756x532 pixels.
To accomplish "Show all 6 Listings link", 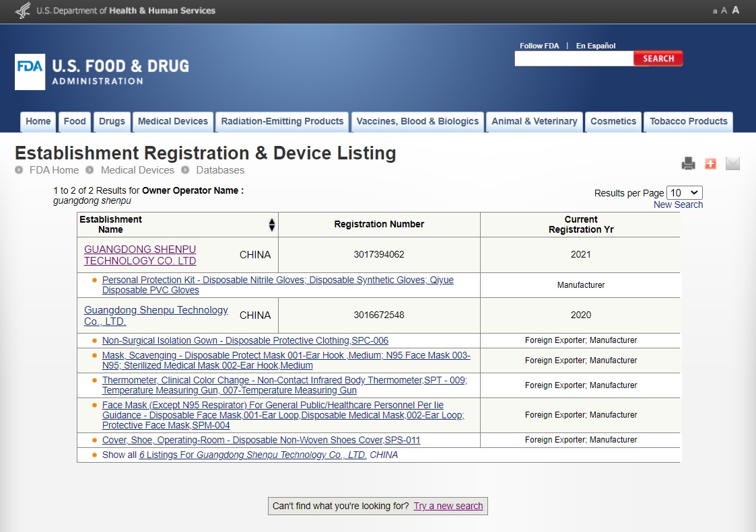I will click(x=252, y=455).
